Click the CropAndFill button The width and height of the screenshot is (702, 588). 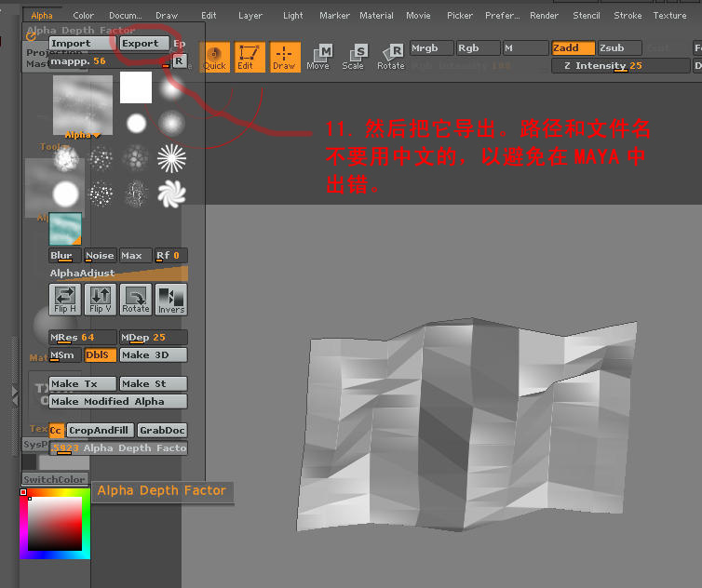coord(101,431)
